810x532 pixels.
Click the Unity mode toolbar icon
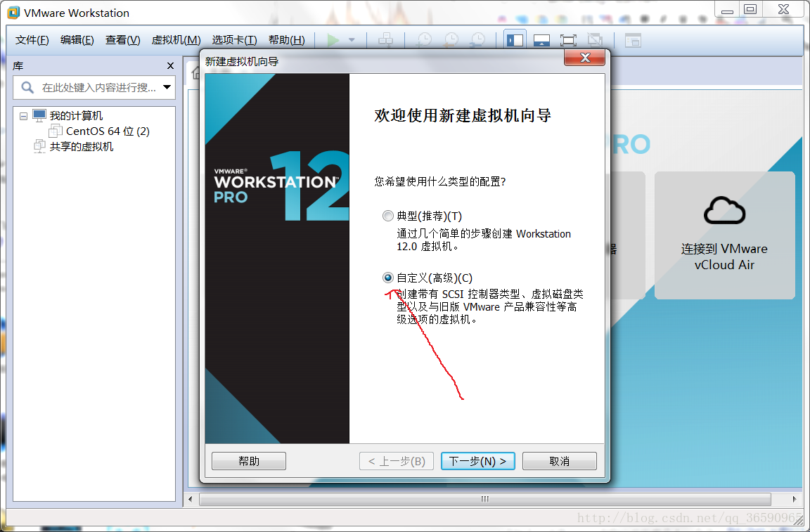(x=595, y=40)
